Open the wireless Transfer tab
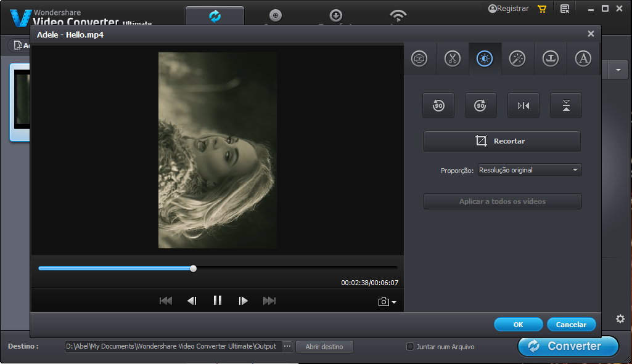The image size is (632, 364). pyautogui.click(x=398, y=15)
